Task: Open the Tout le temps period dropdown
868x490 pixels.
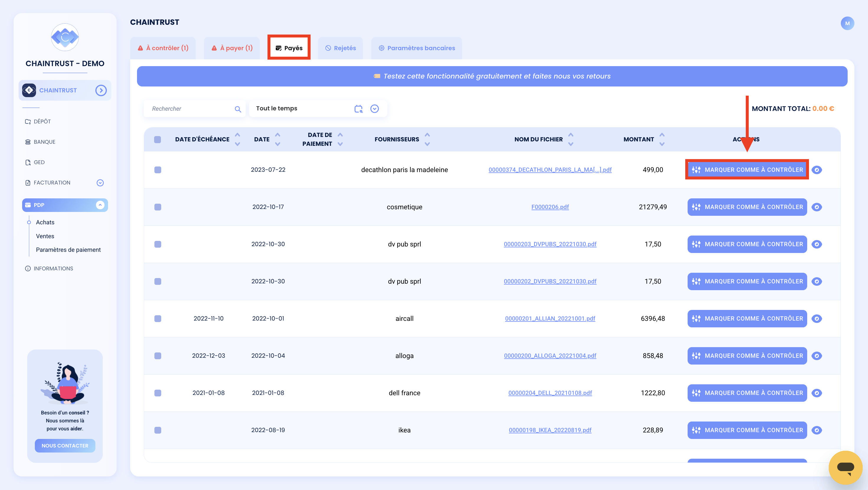Action: pyautogui.click(x=375, y=109)
